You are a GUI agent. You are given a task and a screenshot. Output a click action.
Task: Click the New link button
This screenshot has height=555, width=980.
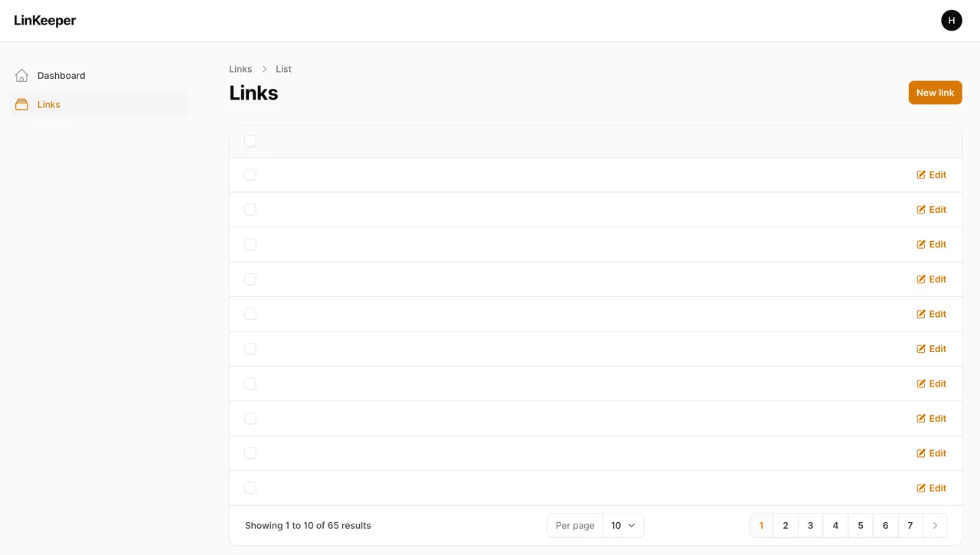click(x=935, y=93)
